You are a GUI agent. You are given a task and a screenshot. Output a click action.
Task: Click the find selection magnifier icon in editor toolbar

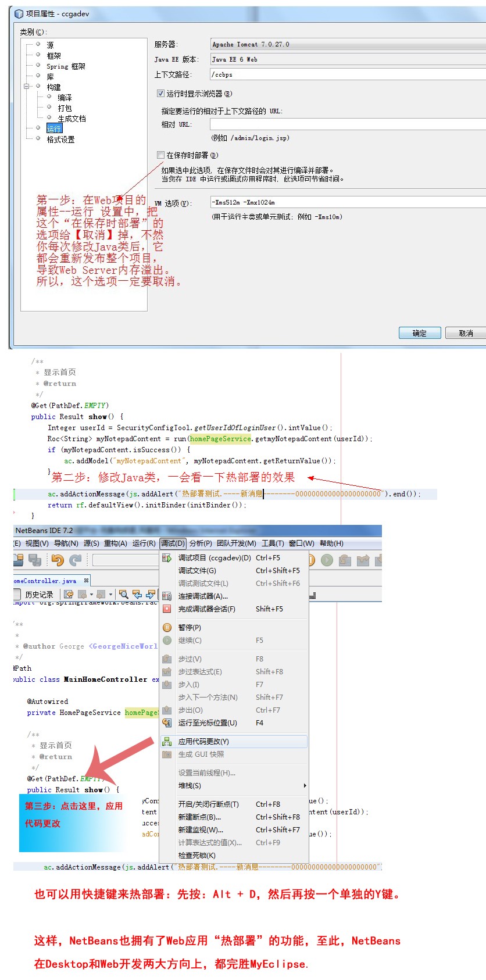click(x=123, y=594)
